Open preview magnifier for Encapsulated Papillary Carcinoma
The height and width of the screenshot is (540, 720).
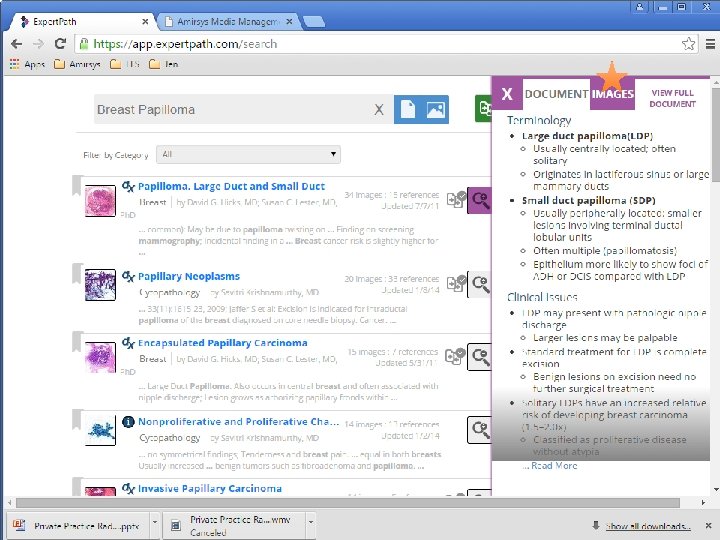tap(479, 357)
